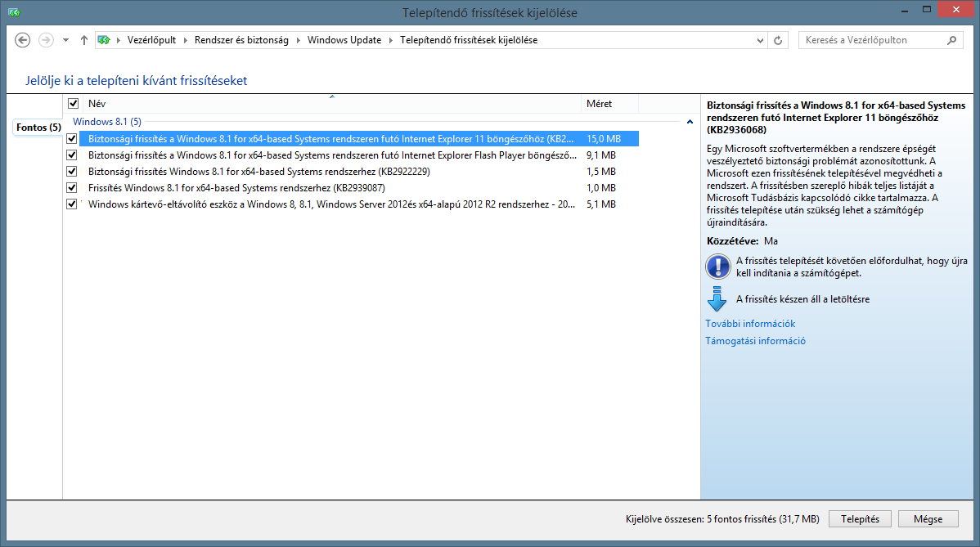
Task: Click the title bar Windows Update icon
Action: (14, 12)
